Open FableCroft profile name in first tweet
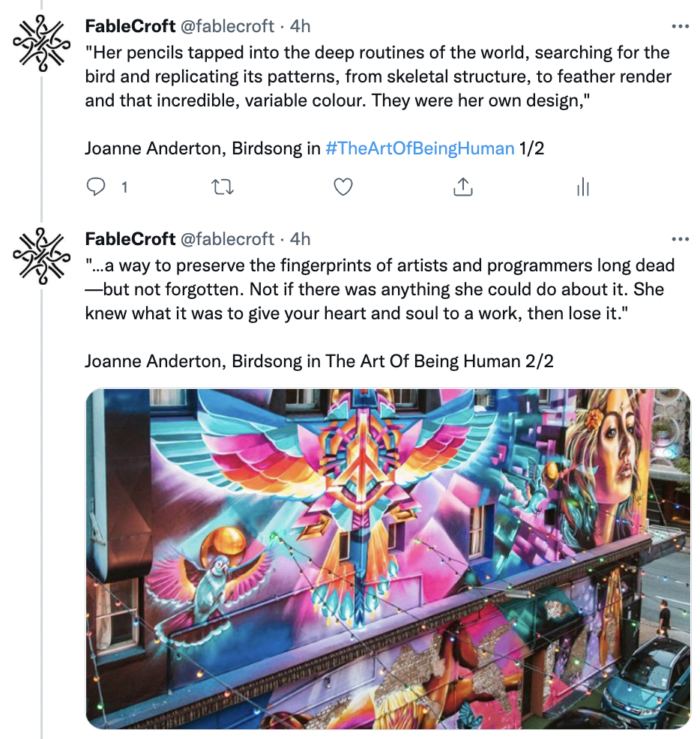The image size is (700, 739). point(130,26)
